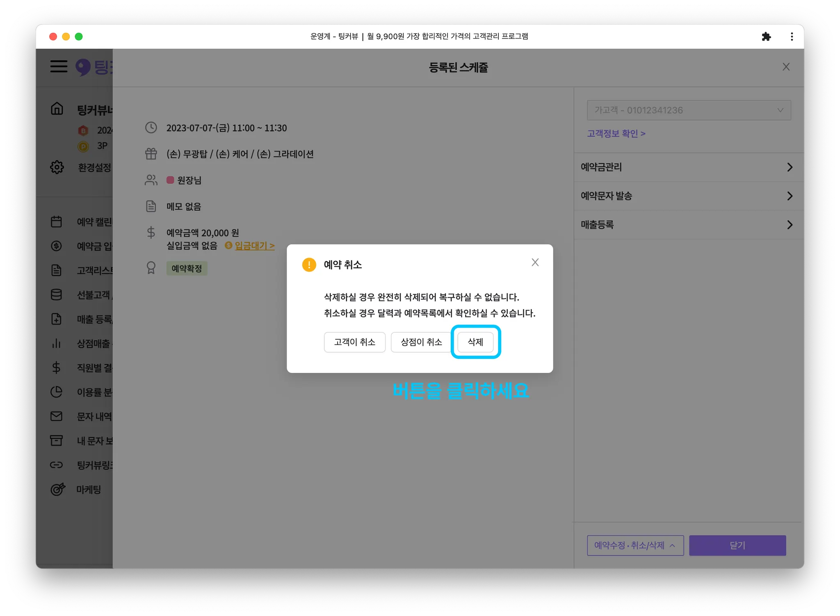Open the three-dot browser menu

tap(792, 37)
